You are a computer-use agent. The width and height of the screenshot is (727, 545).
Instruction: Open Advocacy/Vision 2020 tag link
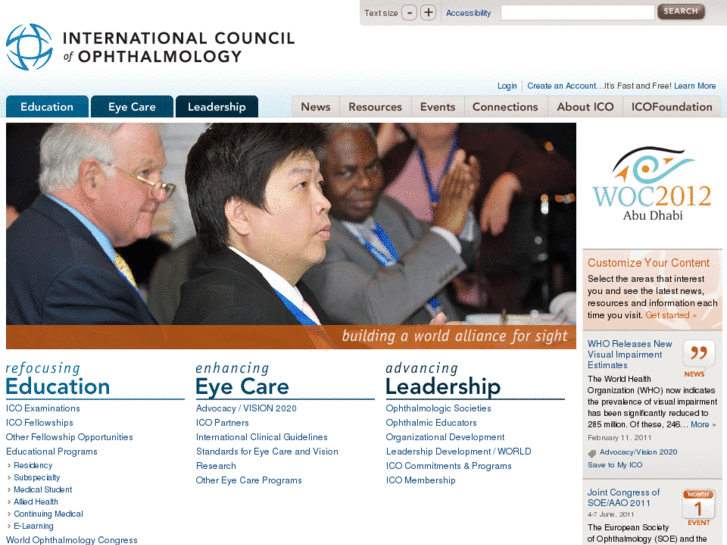pyautogui.click(x=638, y=452)
